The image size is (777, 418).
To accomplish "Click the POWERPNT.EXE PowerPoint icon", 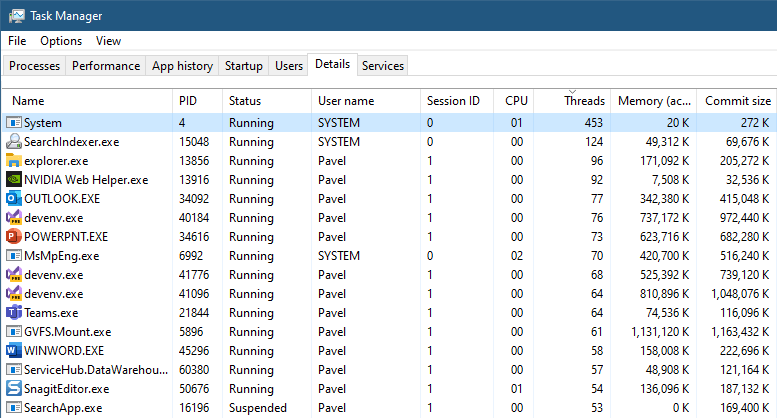I will click(14, 237).
